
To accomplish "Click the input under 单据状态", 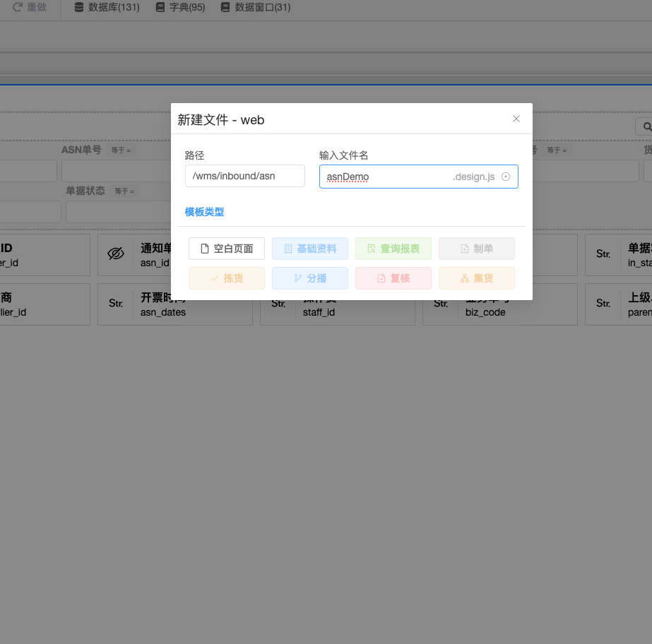I will 118,212.
